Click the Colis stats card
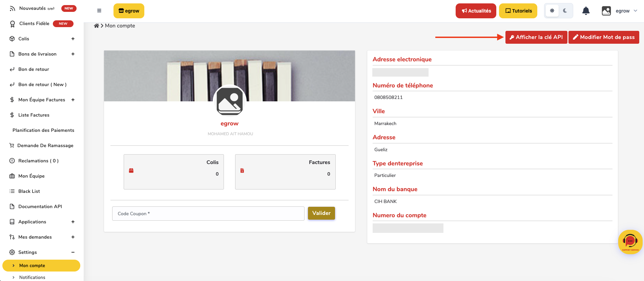 174,172
